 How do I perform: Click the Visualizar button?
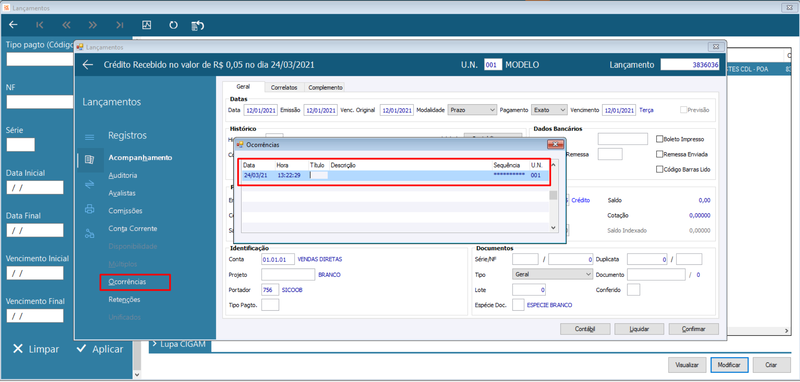(x=687, y=365)
